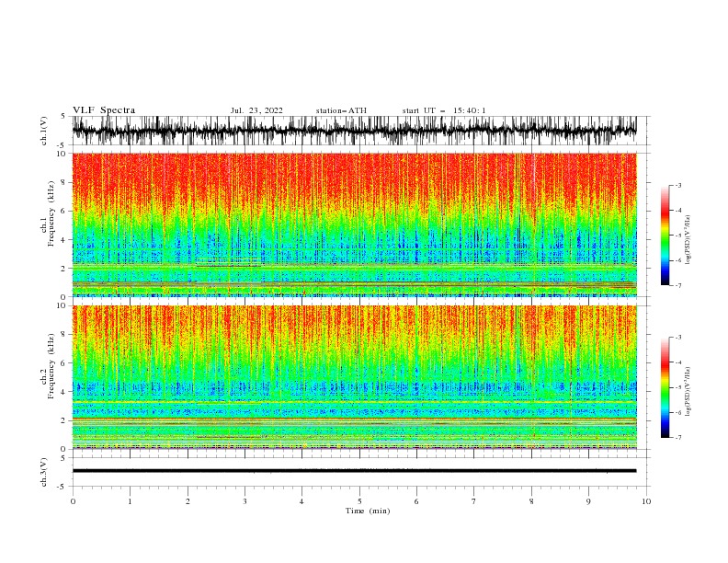
Task: Click the "ch.1(V)" waveform axis label
Action: click(44, 131)
